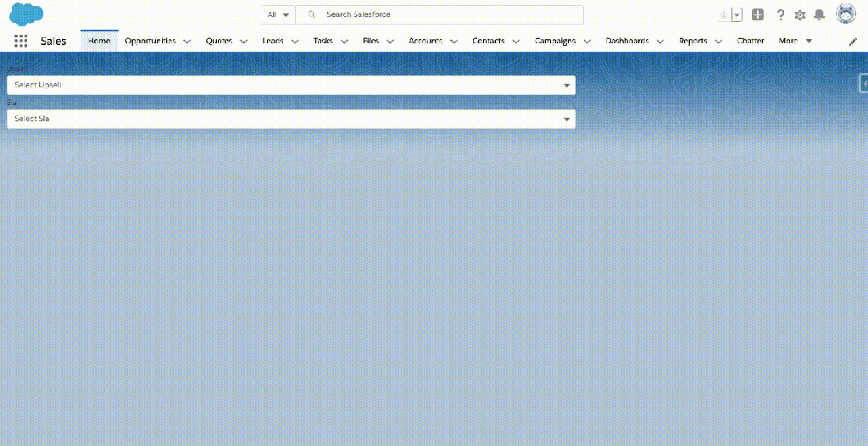This screenshot has height=446, width=868.
Task: Open the Reports tab
Action: pos(693,41)
